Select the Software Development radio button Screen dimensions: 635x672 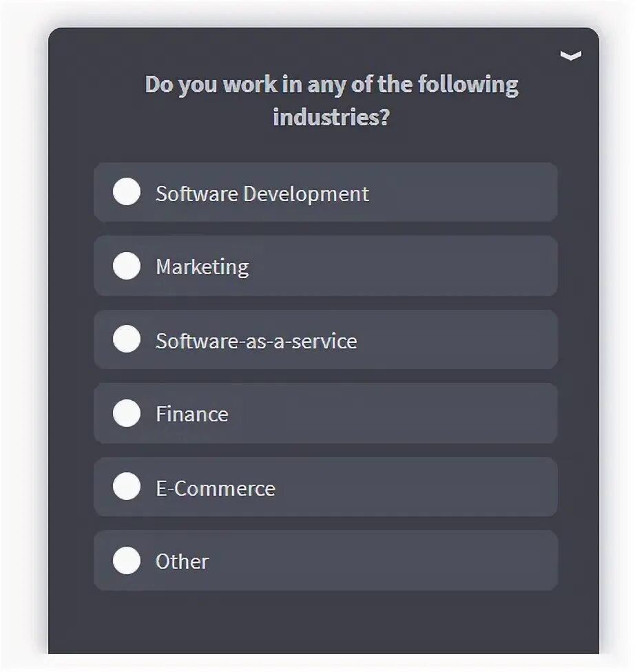click(x=127, y=191)
